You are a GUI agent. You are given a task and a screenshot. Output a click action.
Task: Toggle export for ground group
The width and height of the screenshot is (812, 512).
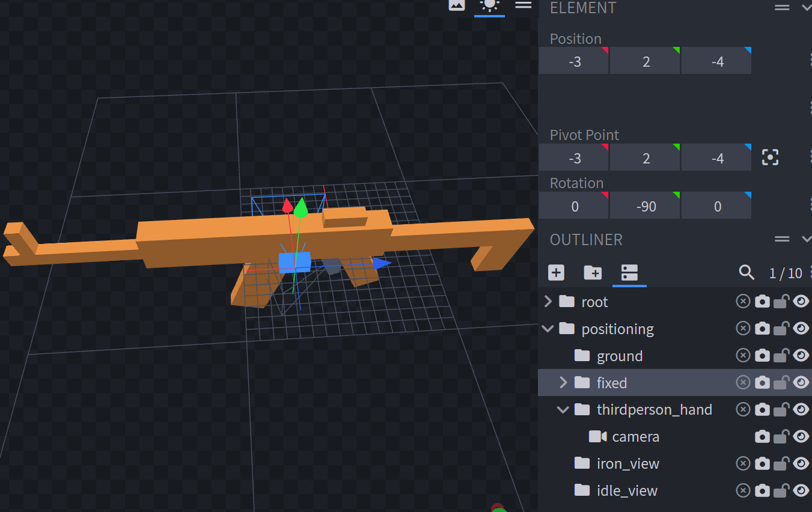743,355
